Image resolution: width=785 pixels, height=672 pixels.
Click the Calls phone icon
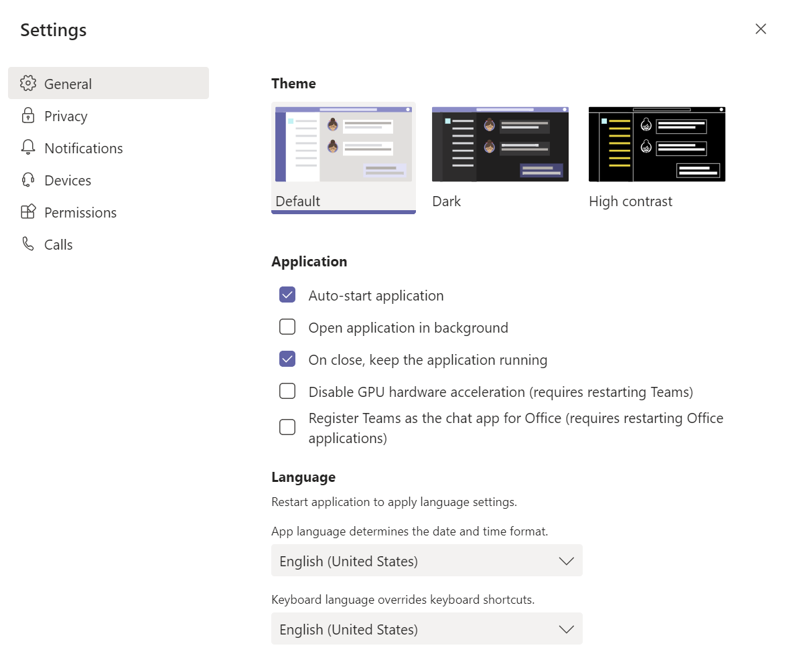(28, 244)
